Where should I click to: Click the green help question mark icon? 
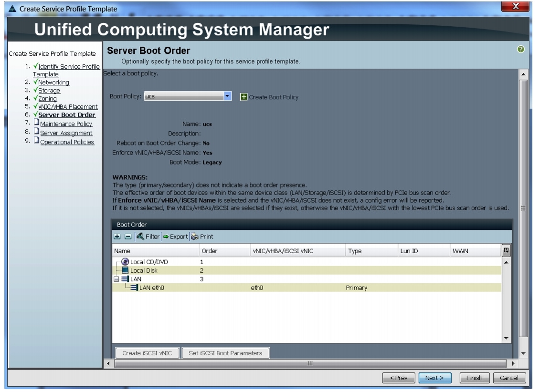point(521,49)
